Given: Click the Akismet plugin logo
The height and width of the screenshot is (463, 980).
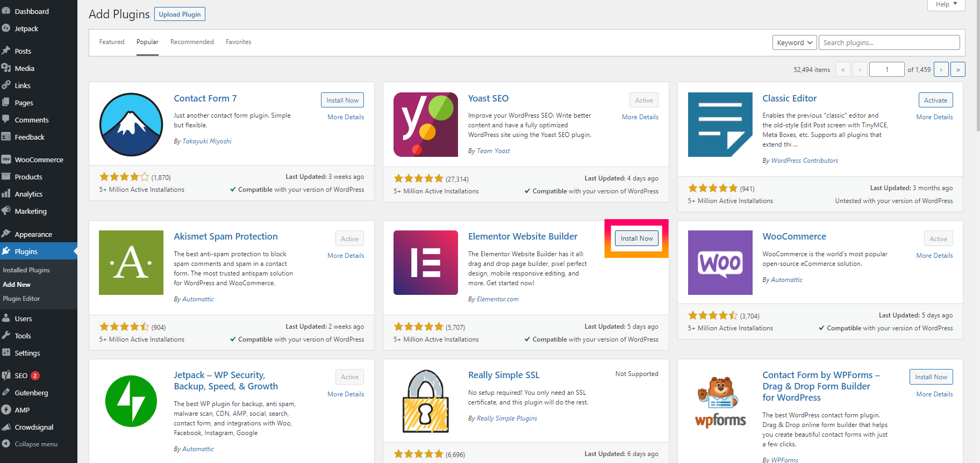Looking at the screenshot, I should point(131,263).
